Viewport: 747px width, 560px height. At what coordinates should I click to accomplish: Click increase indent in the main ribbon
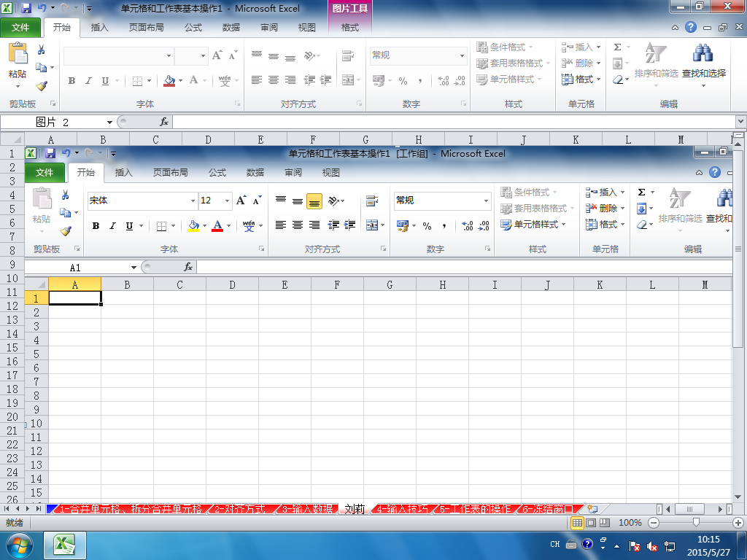coord(326,80)
